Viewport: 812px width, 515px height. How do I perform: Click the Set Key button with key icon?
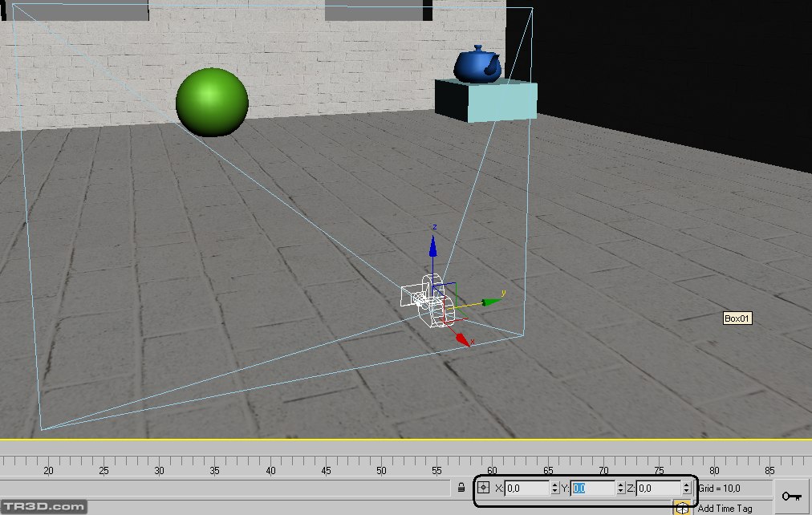(792, 496)
